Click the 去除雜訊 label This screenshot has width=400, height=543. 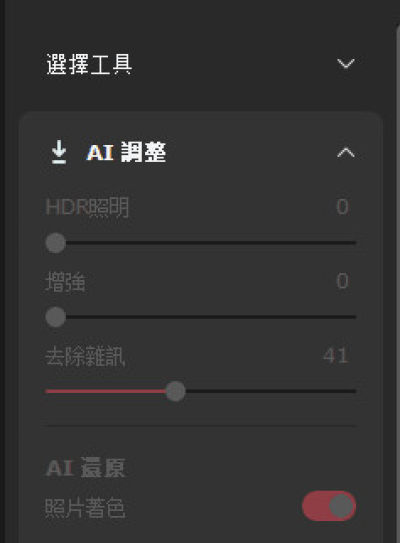pos(85,356)
